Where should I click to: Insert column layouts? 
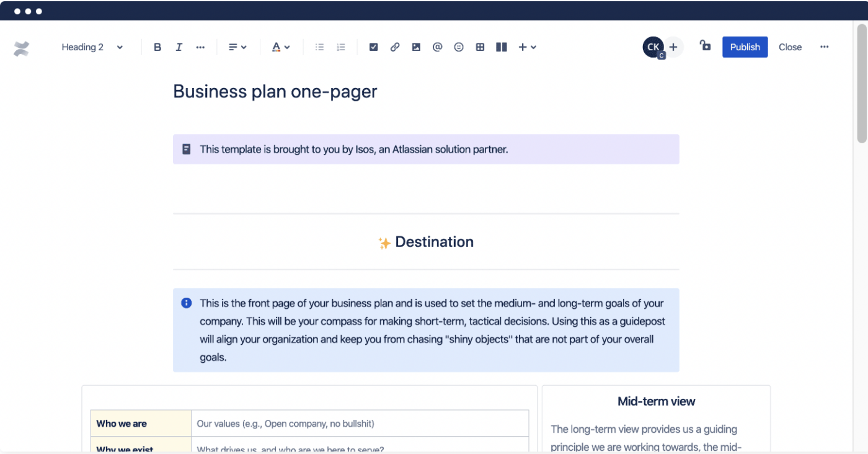[502, 47]
